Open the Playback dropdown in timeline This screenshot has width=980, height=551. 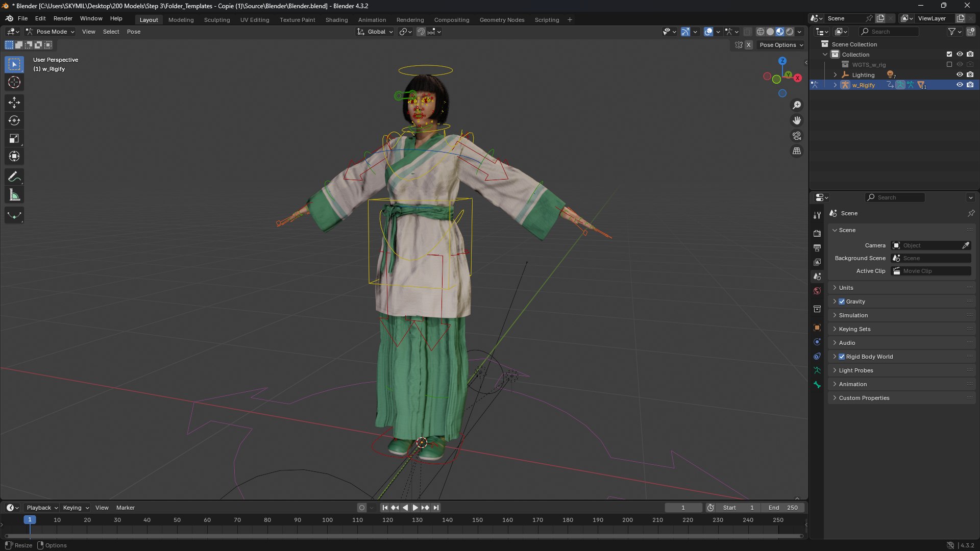click(x=42, y=508)
